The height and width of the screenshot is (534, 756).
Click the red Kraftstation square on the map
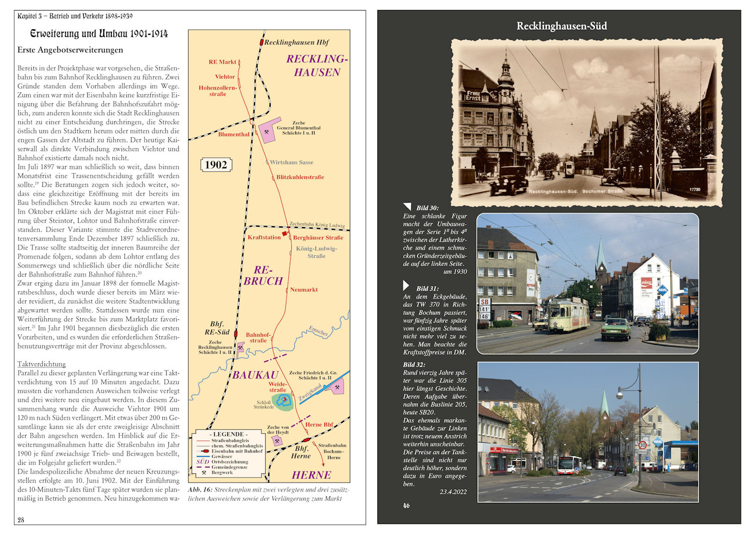285,233
